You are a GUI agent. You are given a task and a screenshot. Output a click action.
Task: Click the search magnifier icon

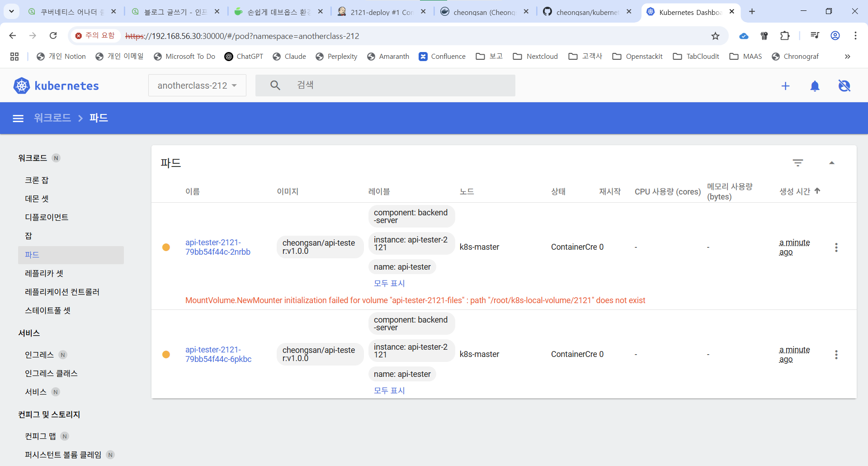tap(275, 85)
